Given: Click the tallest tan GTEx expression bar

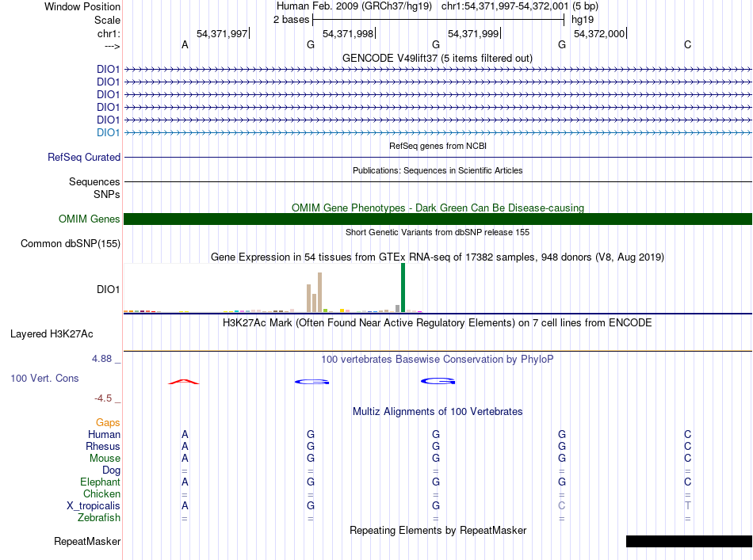Looking at the screenshot, I should click(320, 292).
